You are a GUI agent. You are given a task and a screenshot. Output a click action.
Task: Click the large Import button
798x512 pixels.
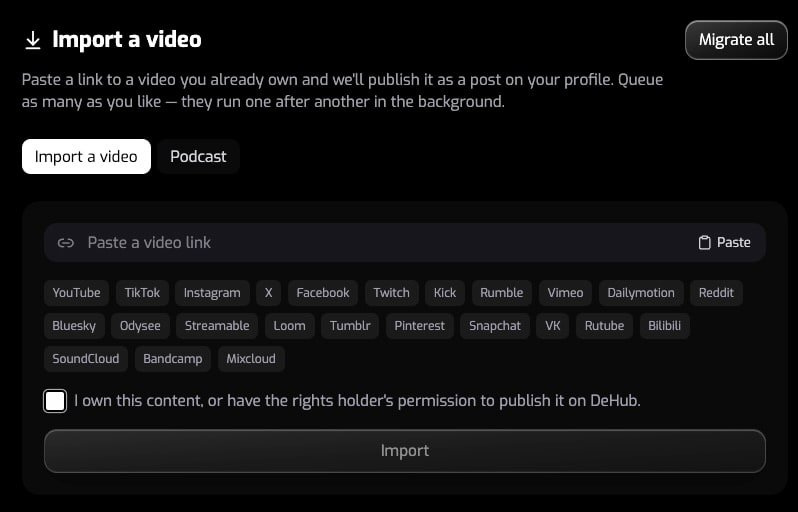pyautogui.click(x=405, y=451)
